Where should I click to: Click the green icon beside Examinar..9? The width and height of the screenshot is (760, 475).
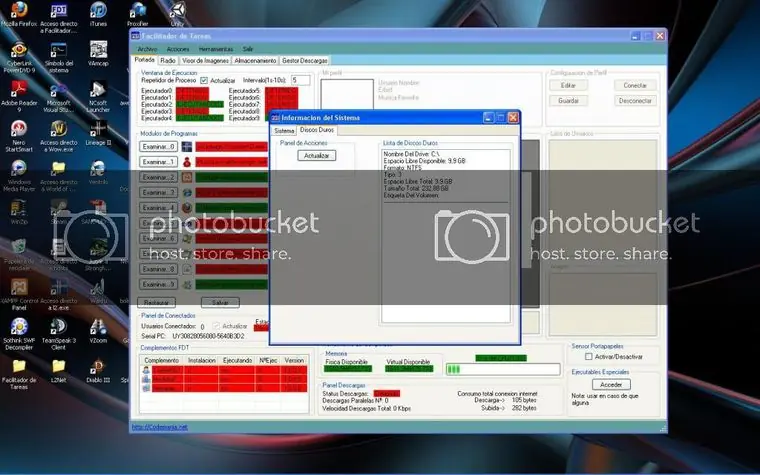pyautogui.click(x=187, y=285)
